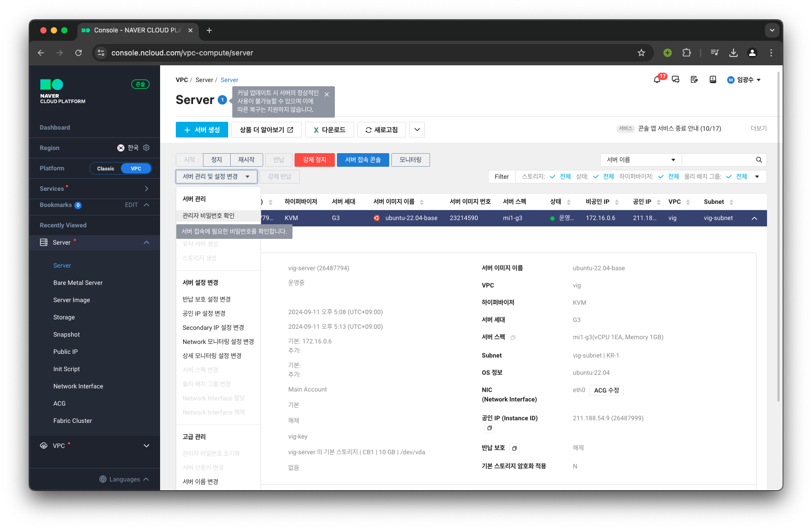Click the green plus extension icon
Image resolution: width=812 pixels, height=529 pixels.
[x=668, y=53]
